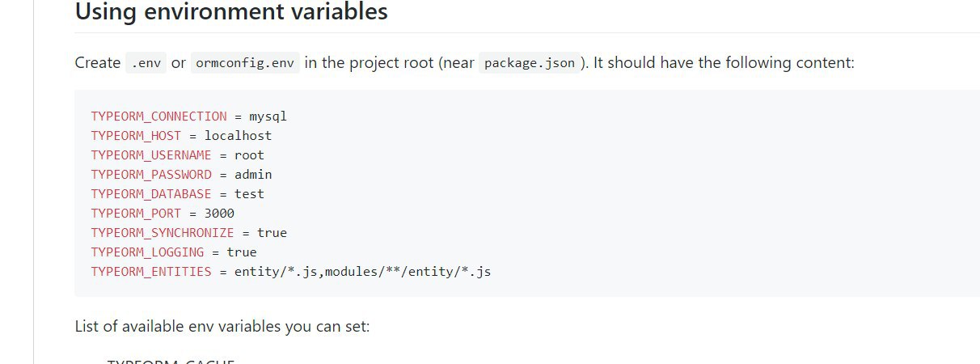
Task: Click the .env inline code
Action: [146, 63]
